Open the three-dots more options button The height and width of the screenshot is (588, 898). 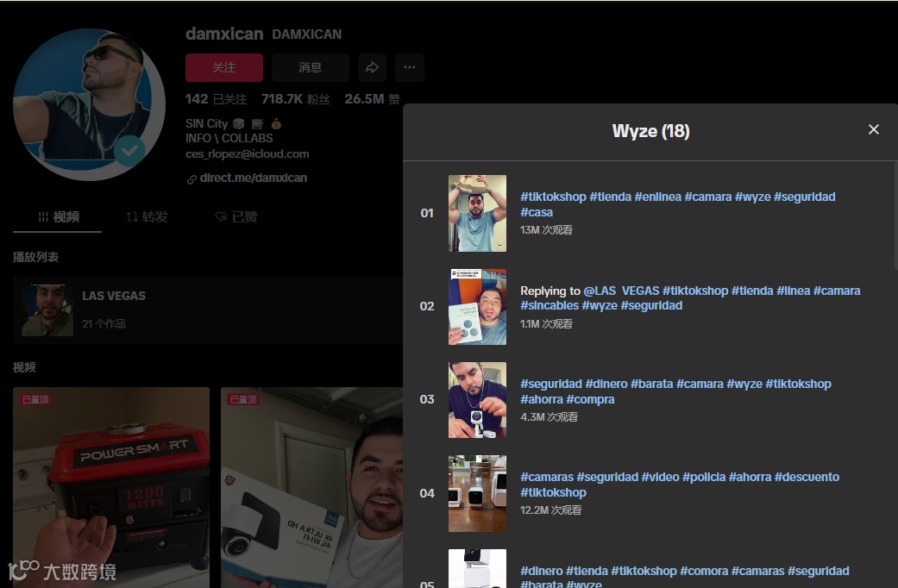click(410, 67)
